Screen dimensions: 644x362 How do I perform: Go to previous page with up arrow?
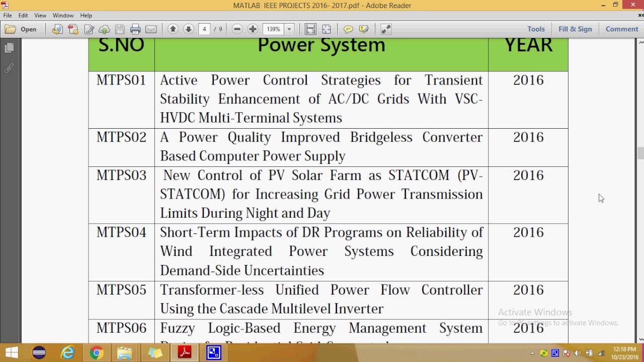coord(173,29)
